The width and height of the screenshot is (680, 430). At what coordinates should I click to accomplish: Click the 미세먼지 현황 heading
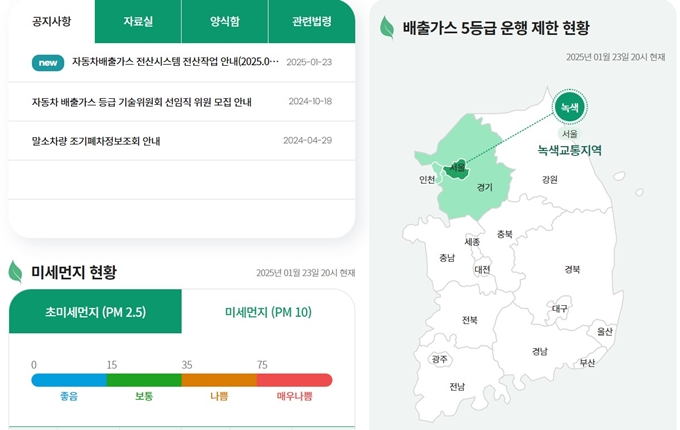point(74,272)
